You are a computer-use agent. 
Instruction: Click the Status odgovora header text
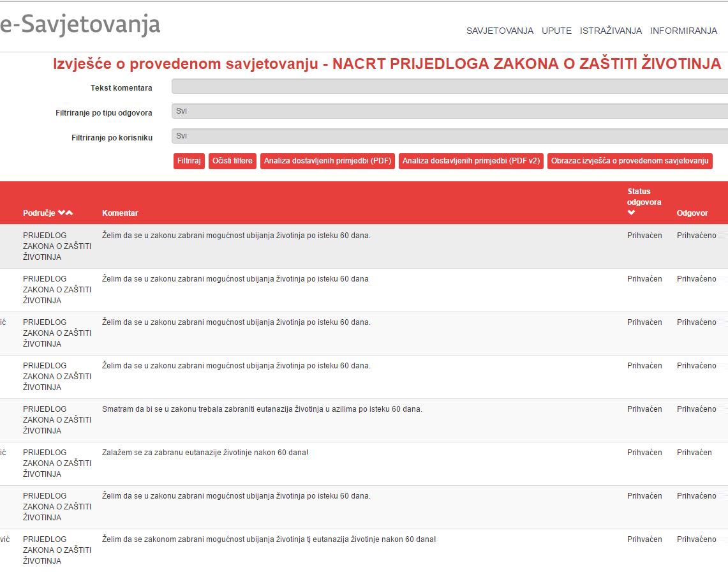tap(644, 197)
